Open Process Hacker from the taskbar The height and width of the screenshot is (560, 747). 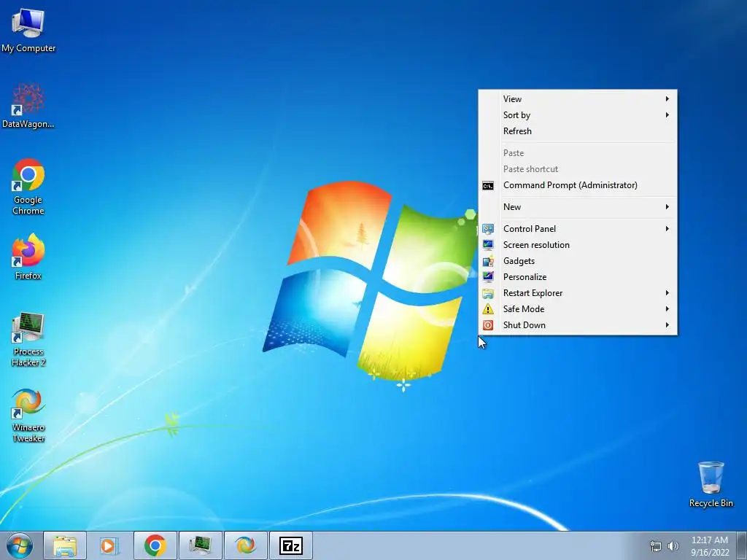200,545
